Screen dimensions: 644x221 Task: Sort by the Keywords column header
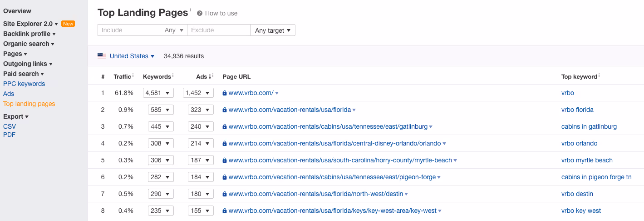(x=157, y=76)
